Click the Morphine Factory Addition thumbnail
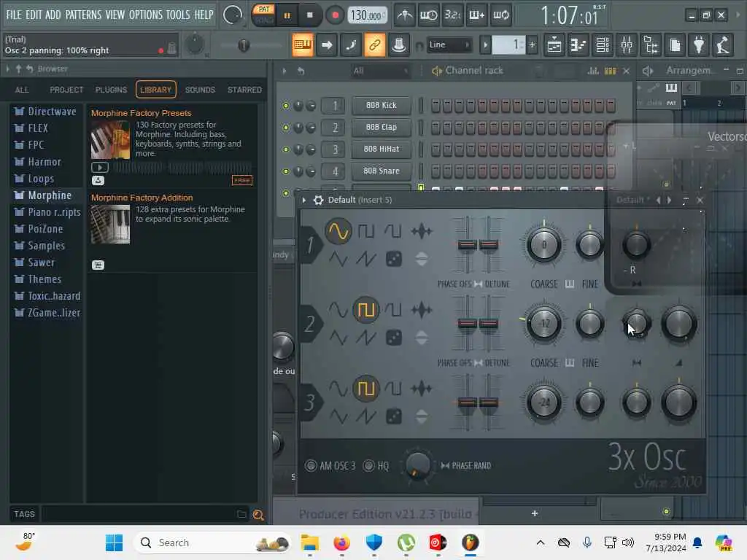Image resolution: width=747 pixels, height=560 pixels. point(111,225)
